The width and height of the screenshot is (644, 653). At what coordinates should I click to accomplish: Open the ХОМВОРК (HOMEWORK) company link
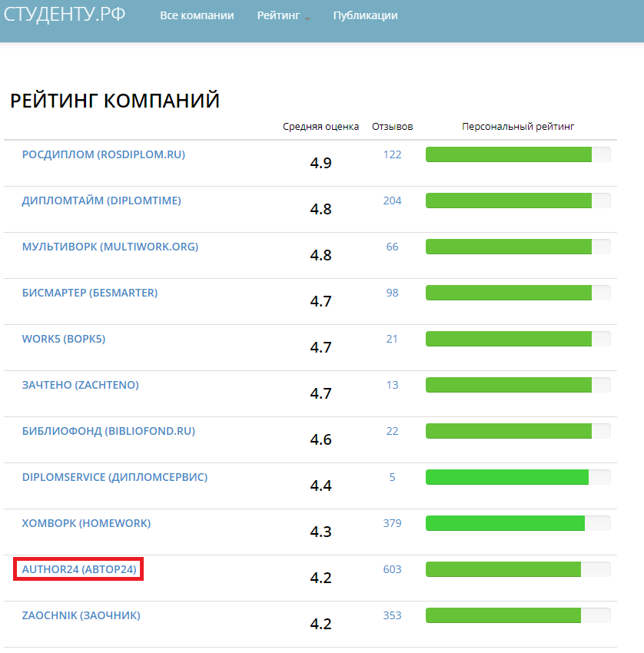pyautogui.click(x=86, y=523)
